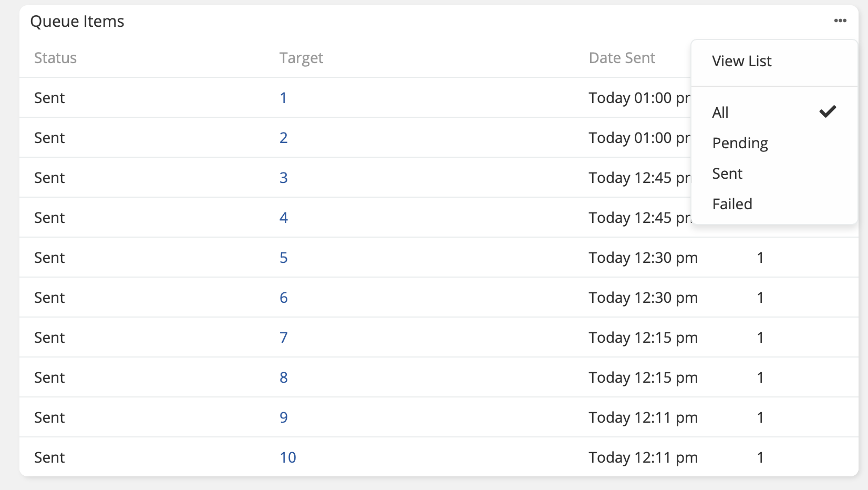This screenshot has height=490, width=868.
Task: Open target link 2
Action: tap(283, 138)
